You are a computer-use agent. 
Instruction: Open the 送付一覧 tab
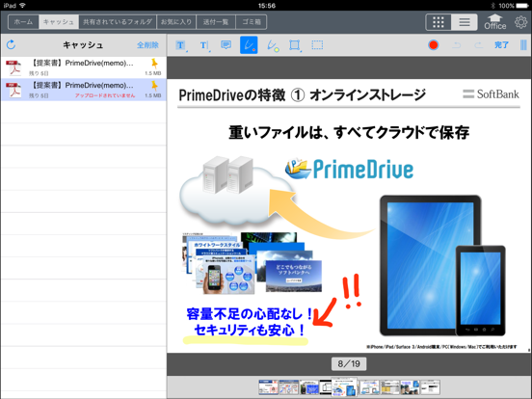coord(216,22)
